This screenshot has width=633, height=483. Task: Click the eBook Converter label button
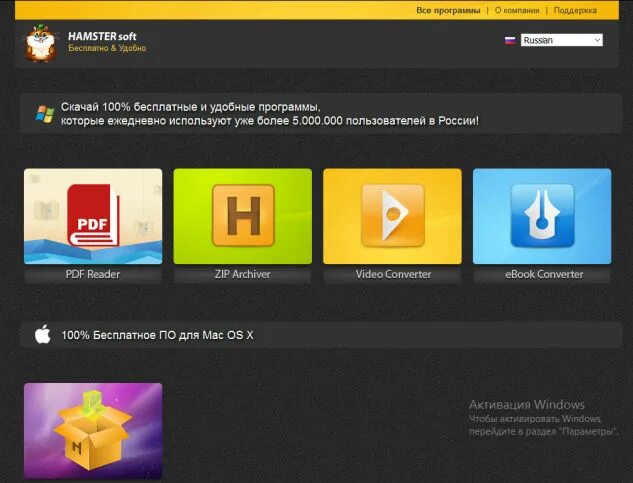tap(542, 275)
